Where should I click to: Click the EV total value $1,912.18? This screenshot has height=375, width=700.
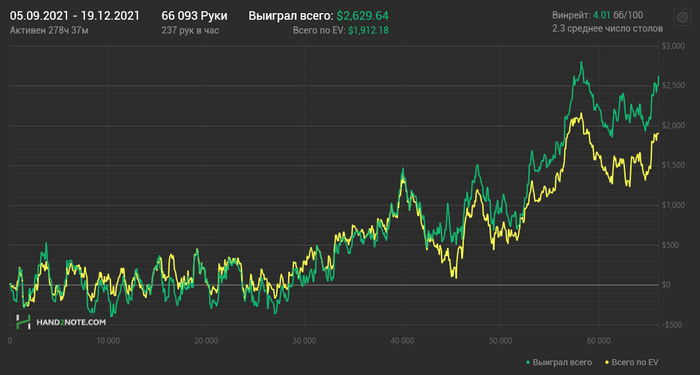pos(368,30)
